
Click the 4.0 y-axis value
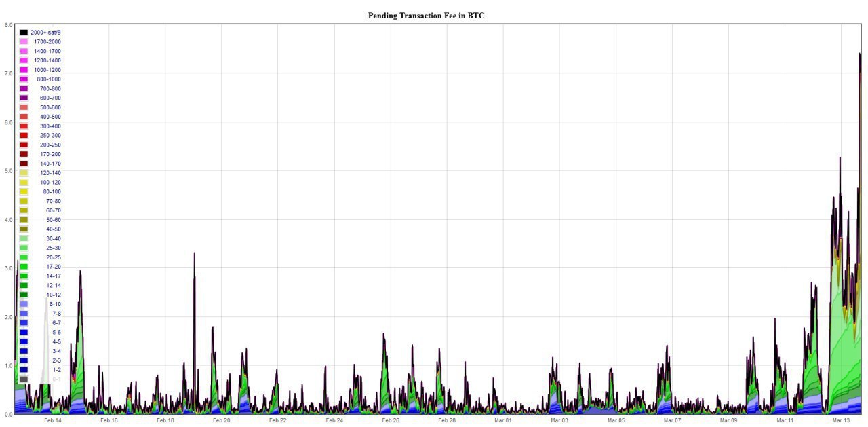pos(8,220)
